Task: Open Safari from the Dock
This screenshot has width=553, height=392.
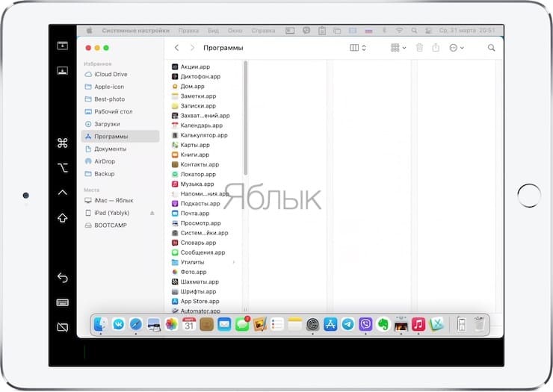Action: coord(136,324)
